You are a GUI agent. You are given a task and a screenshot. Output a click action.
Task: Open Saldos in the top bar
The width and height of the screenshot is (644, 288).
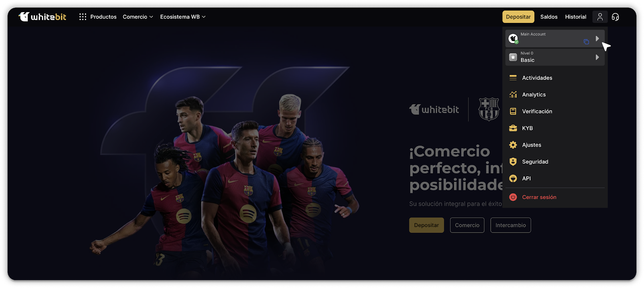point(549,16)
